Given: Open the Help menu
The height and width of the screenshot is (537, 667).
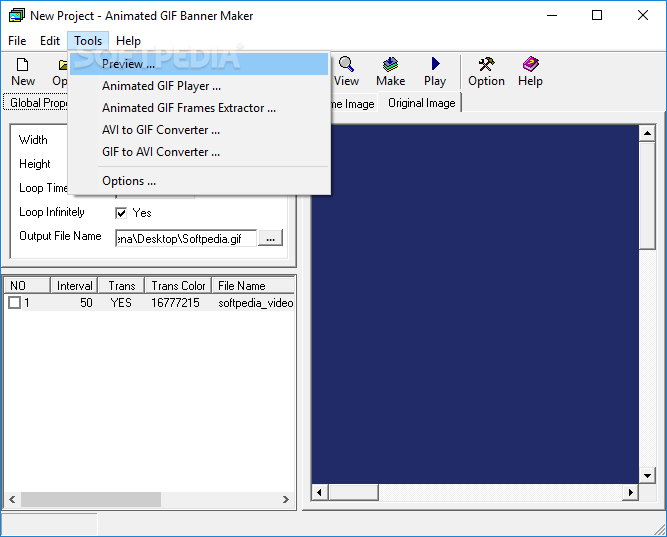Looking at the screenshot, I should (x=128, y=41).
